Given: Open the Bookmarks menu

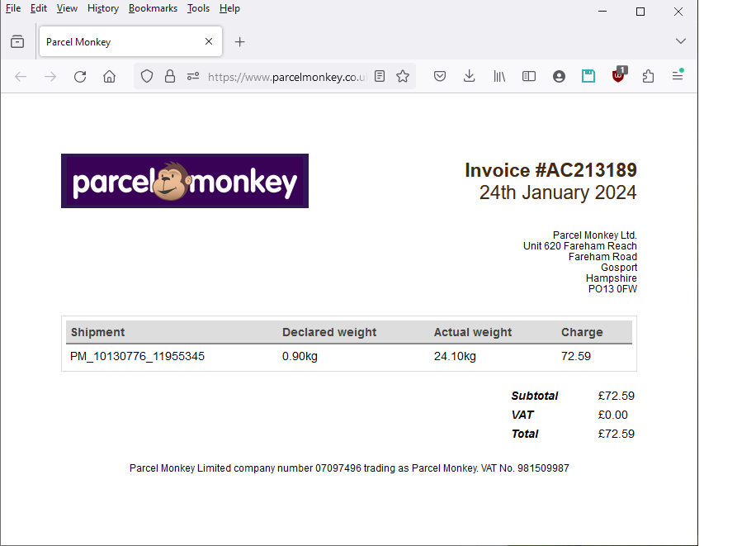Looking at the screenshot, I should 153,8.
